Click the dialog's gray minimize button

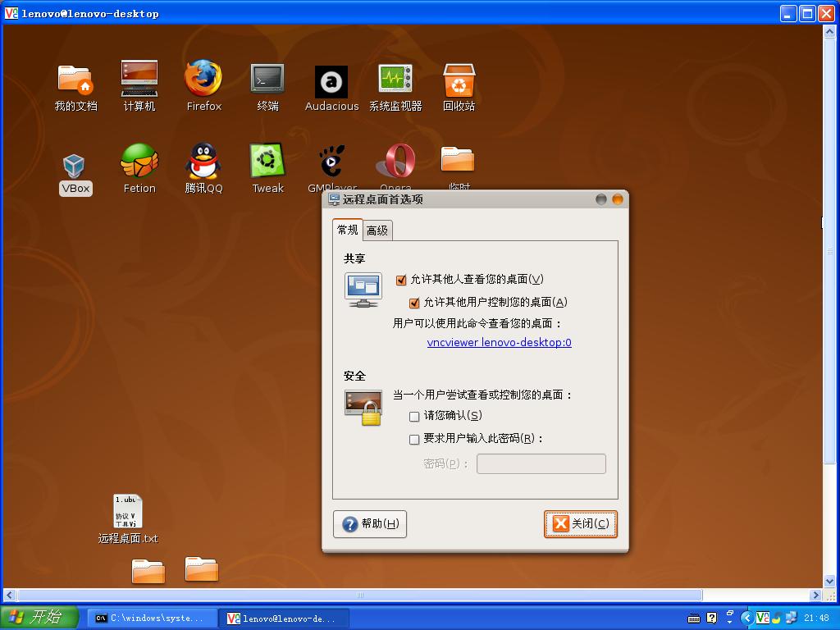pos(601,199)
